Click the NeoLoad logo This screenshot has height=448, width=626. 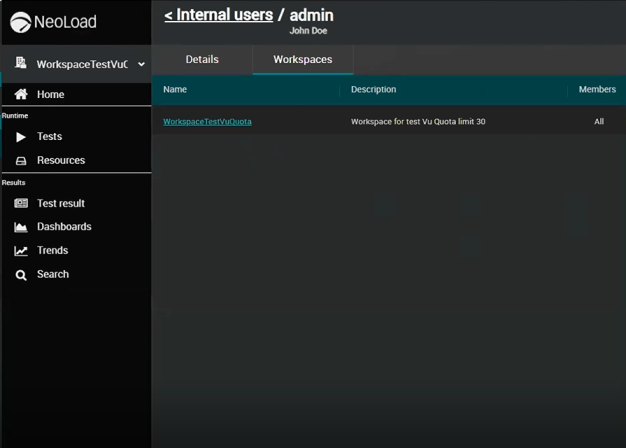point(54,22)
